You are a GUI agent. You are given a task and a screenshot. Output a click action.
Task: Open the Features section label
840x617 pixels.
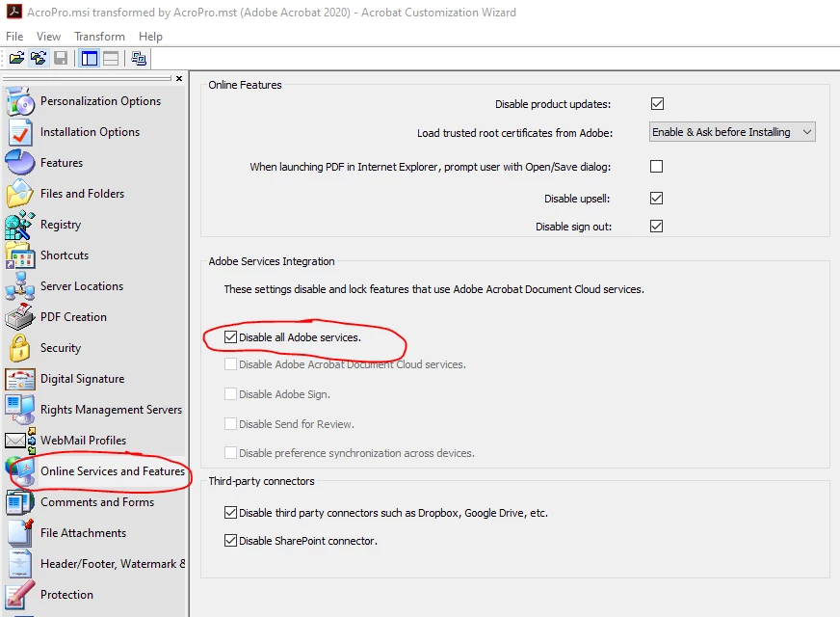[x=62, y=162]
